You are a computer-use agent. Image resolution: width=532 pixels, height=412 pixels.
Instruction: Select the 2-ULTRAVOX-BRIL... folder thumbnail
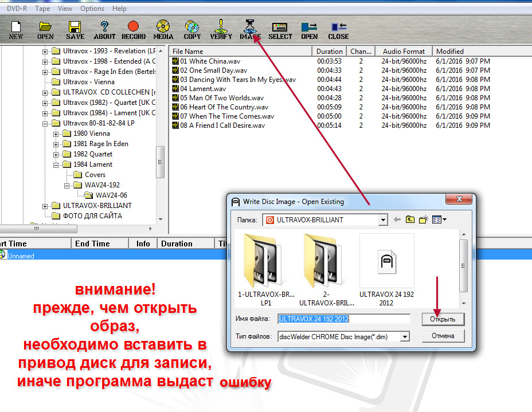coord(326,270)
